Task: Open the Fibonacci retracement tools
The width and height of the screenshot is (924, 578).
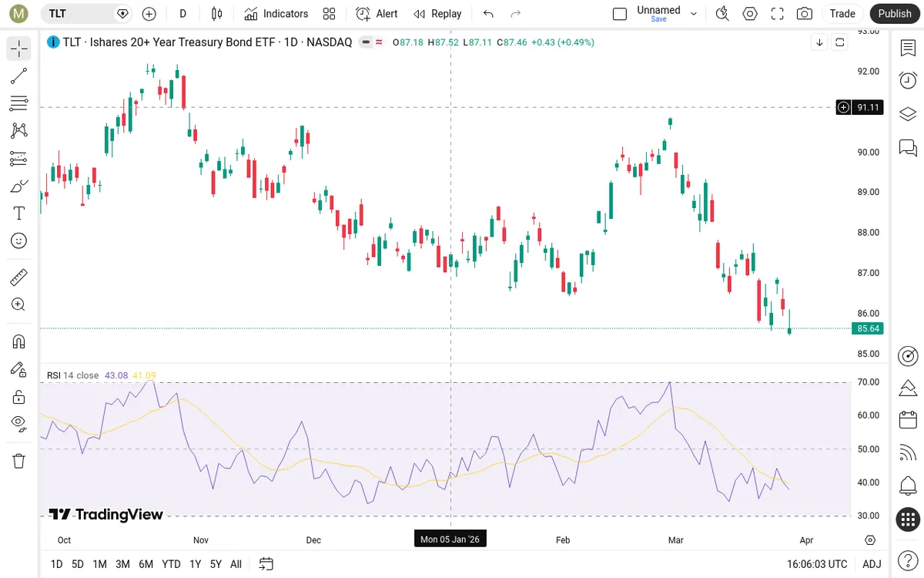Action: coord(19,103)
